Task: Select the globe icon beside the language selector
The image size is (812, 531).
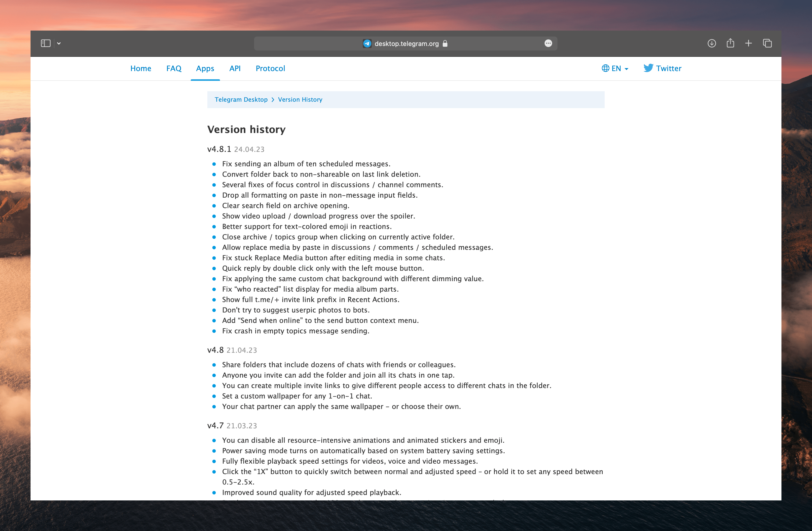Action: [605, 68]
